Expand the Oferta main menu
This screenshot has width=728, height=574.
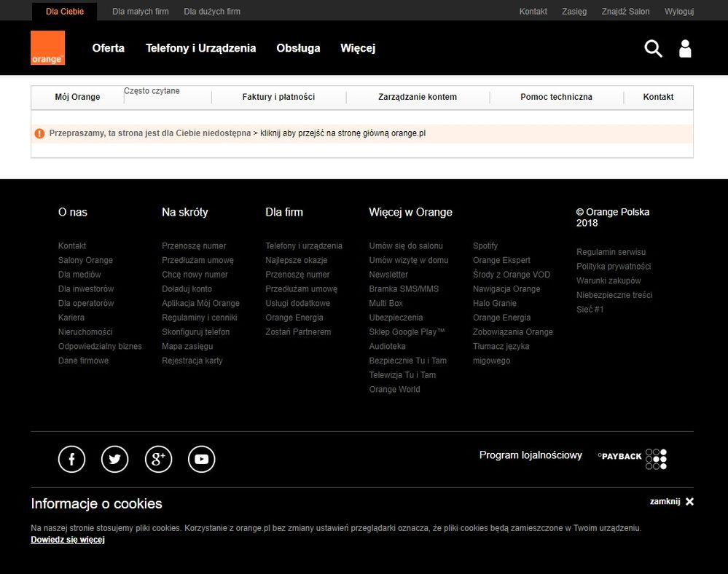(x=108, y=48)
